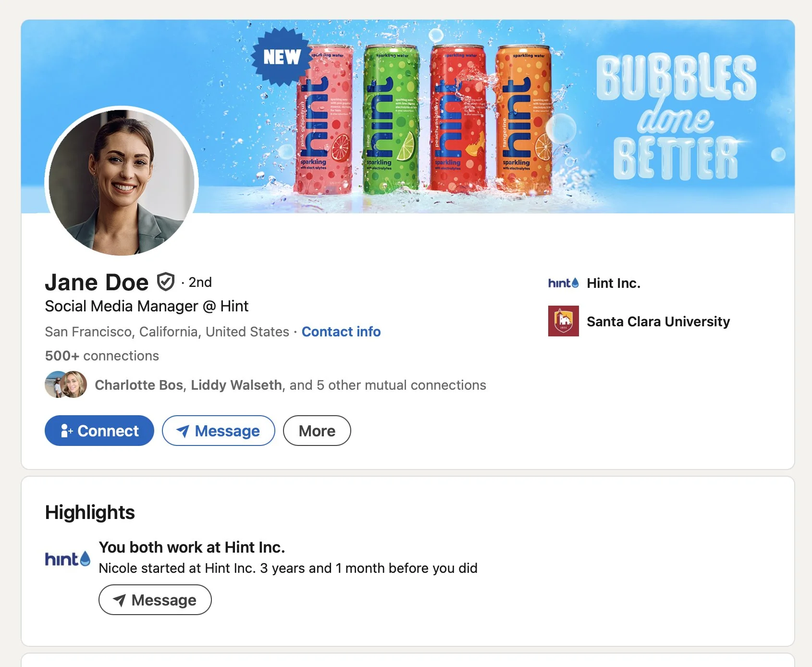Click the 'San Francisco, California, United States' location
Screen dimensions: 812x667
(x=167, y=332)
